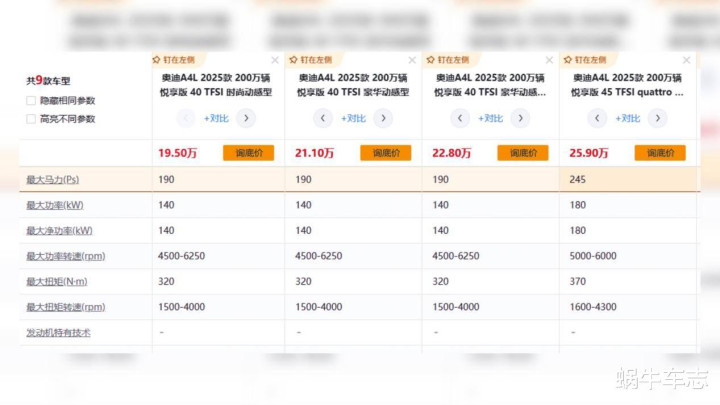
Task: Previous model arrow in 22.80万 column
Action: coord(460,118)
